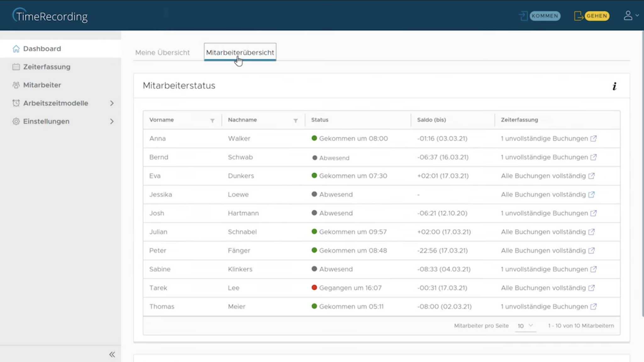Open the user profile menu
This screenshot has height=362, width=644.
coord(631,15)
